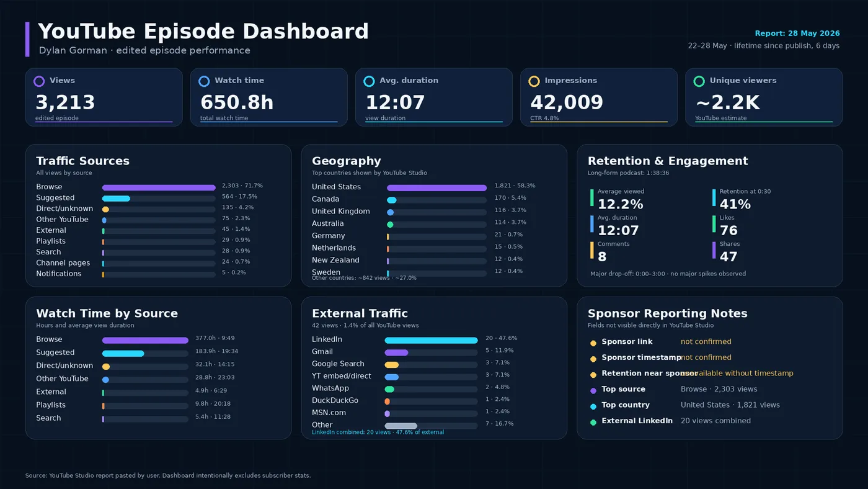Click the 76 Likes value
The height and width of the screenshot is (489, 868).
coord(728,231)
